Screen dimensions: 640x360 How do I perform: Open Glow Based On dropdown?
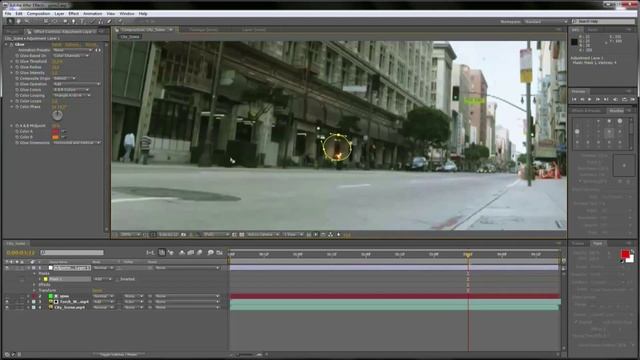(71, 56)
